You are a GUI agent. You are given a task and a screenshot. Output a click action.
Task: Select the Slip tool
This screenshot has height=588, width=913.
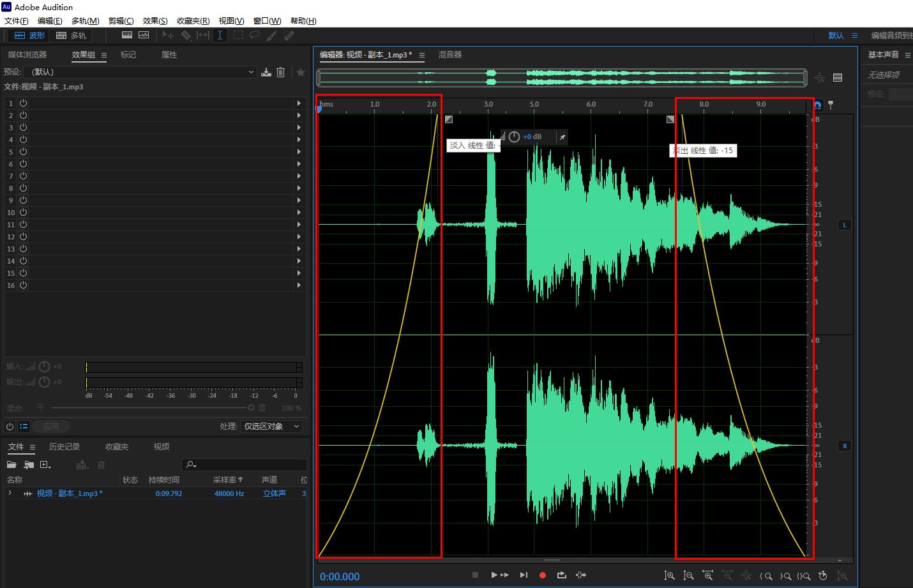pos(203,35)
